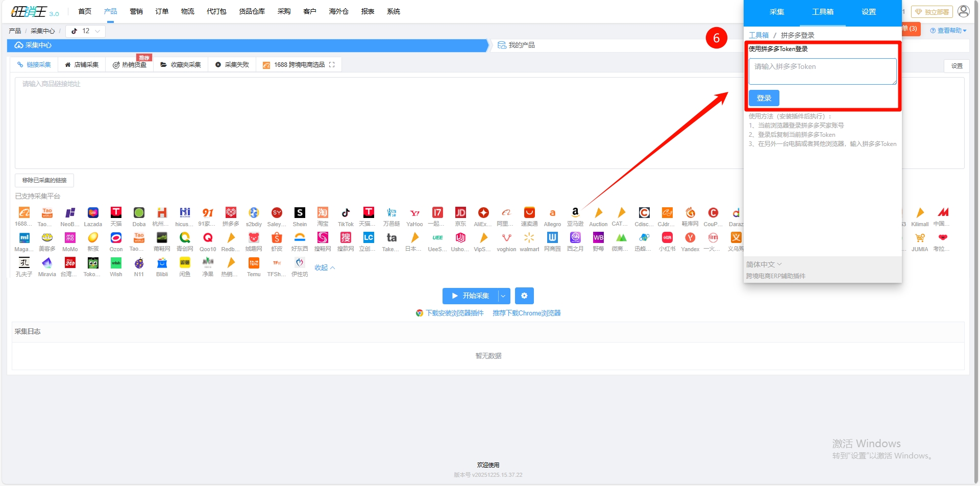Click the 登录 button
Image resolution: width=980 pixels, height=486 pixels.
pyautogui.click(x=764, y=98)
